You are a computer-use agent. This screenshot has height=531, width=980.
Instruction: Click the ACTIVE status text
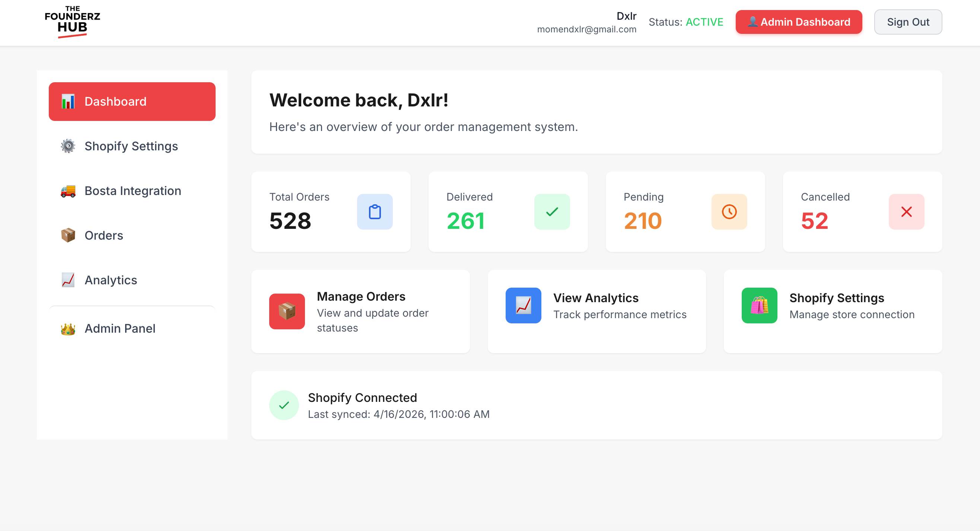click(x=704, y=22)
